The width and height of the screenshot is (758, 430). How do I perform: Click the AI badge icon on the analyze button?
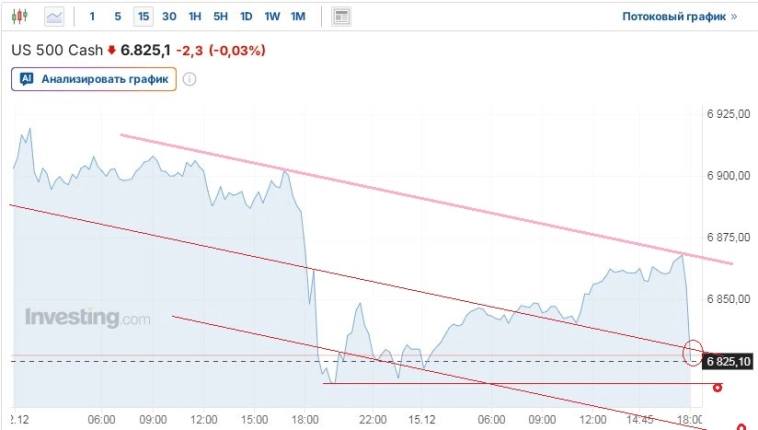tap(27, 79)
